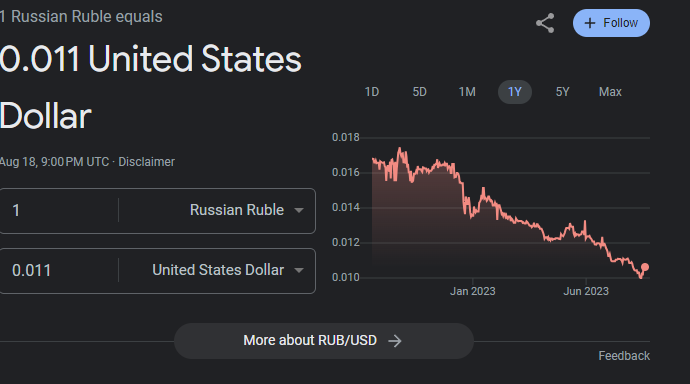690x384 pixels.
Task: Open More about RUB/USD
Action: [x=324, y=341]
